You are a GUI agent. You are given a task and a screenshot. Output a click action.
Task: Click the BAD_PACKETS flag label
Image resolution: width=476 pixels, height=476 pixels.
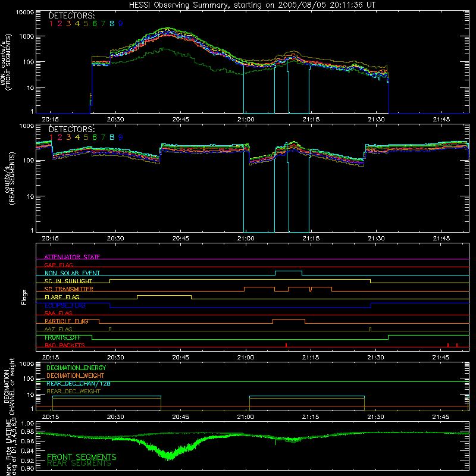coord(65,345)
